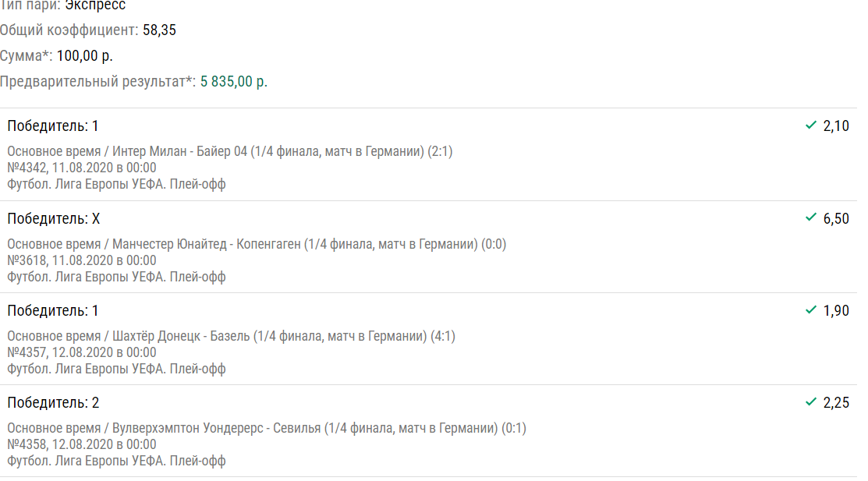Screen dimensions: 868x481
Task: Select the 6,50 odds value
Action: click(x=836, y=218)
